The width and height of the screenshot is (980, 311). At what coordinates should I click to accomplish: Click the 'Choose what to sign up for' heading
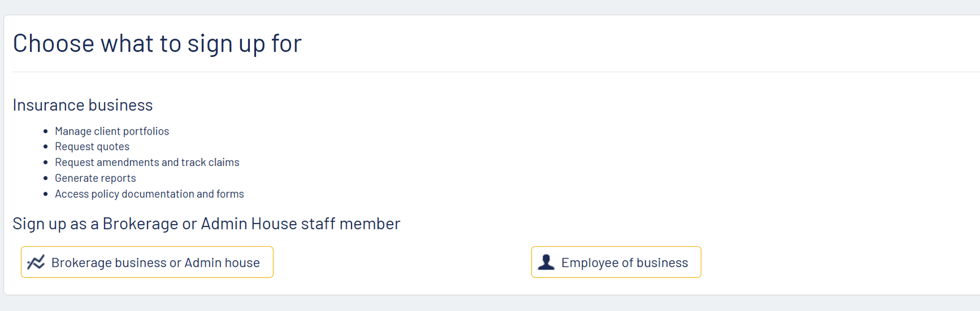pyautogui.click(x=157, y=44)
